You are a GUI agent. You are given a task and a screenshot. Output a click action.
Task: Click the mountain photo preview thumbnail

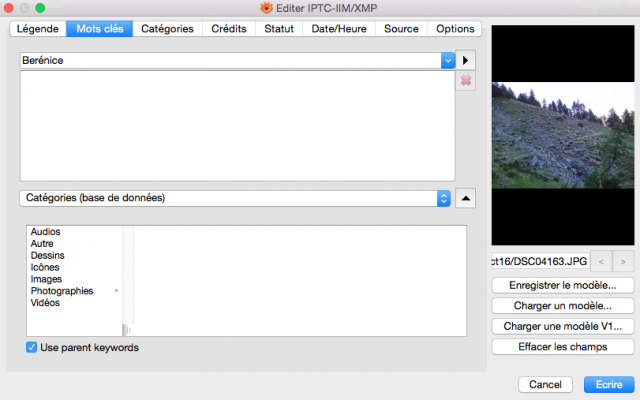click(563, 135)
